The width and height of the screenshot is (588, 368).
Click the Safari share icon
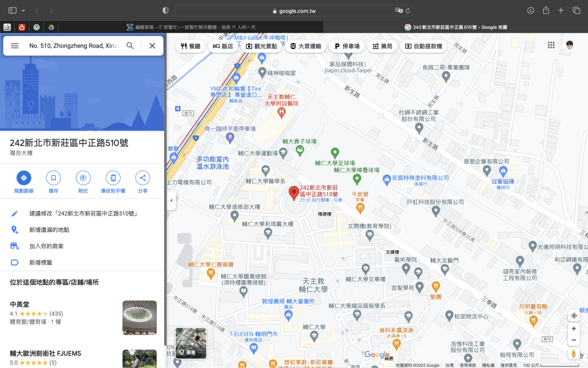546,10
